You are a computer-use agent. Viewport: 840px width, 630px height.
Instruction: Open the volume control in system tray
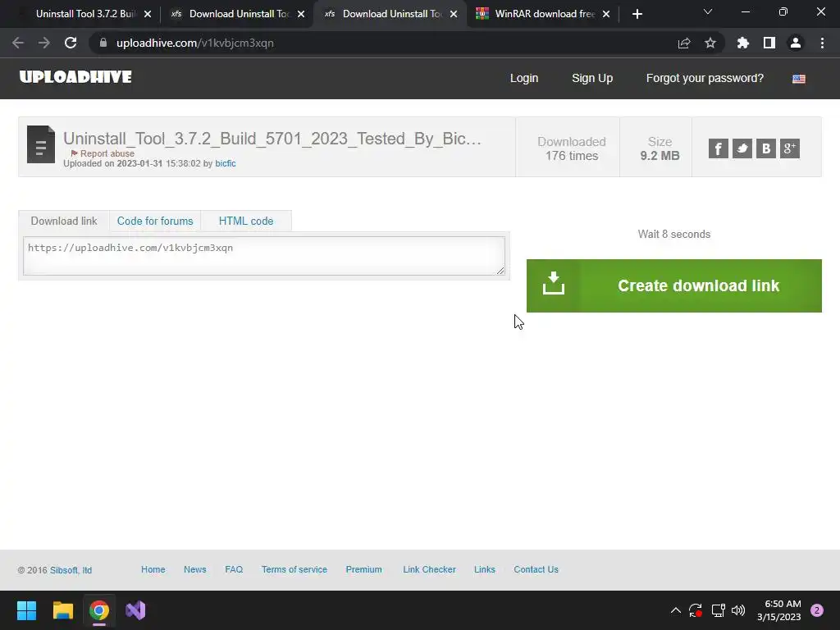[x=738, y=610]
